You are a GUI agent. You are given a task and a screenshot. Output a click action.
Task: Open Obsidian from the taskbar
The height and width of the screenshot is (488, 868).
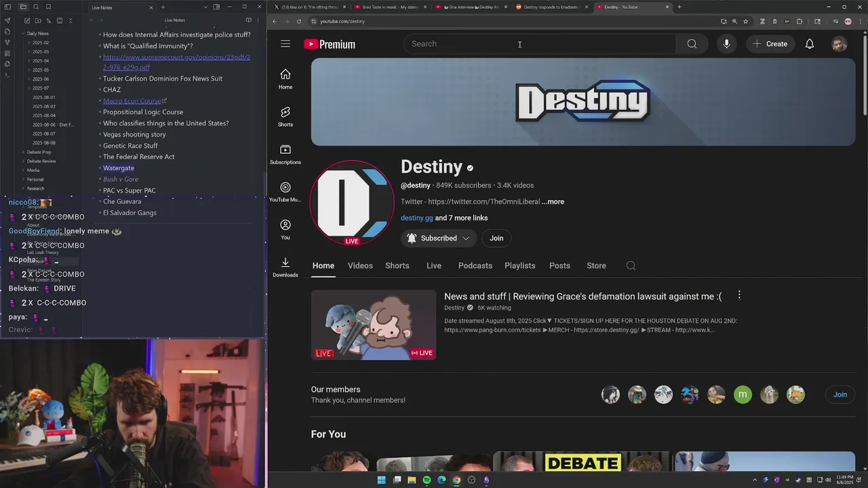(x=486, y=480)
